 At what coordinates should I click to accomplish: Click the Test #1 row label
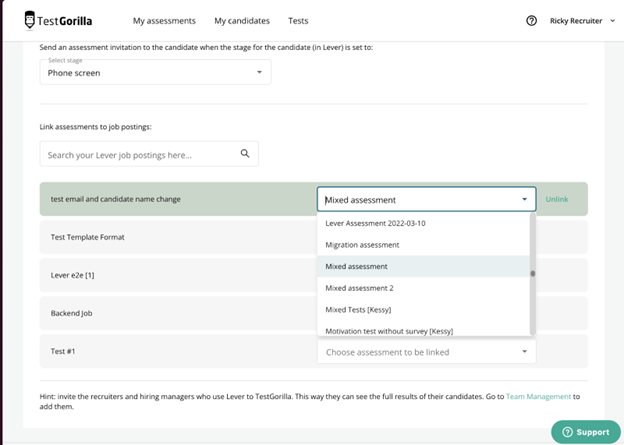[63, 351]
